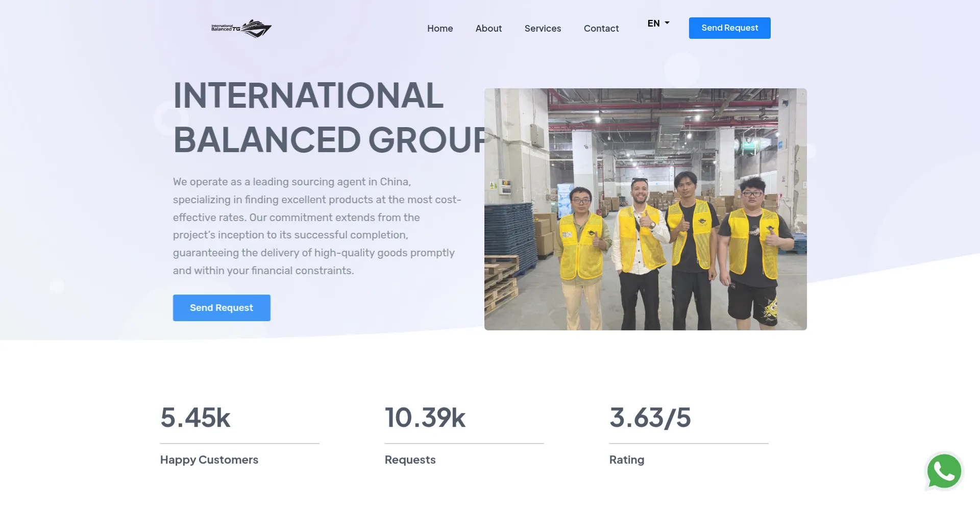
Task: Open the Services menu item
Action: click(x=543, y=28)
